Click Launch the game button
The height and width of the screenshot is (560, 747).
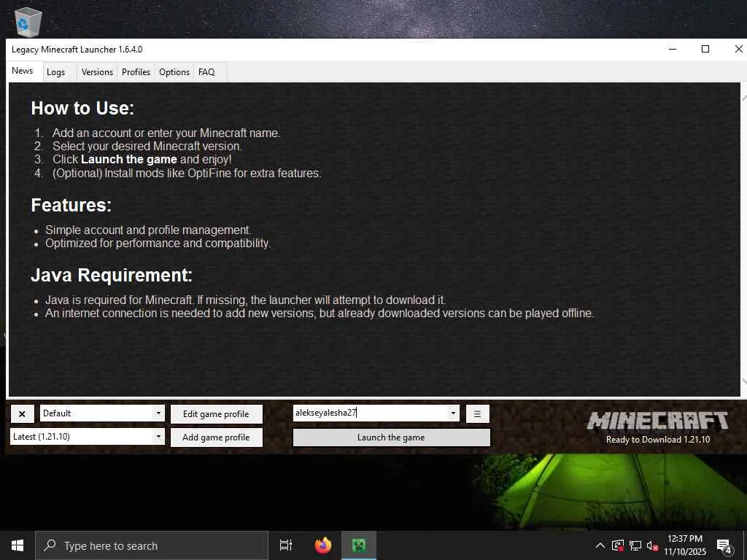(x=391, y=437)
